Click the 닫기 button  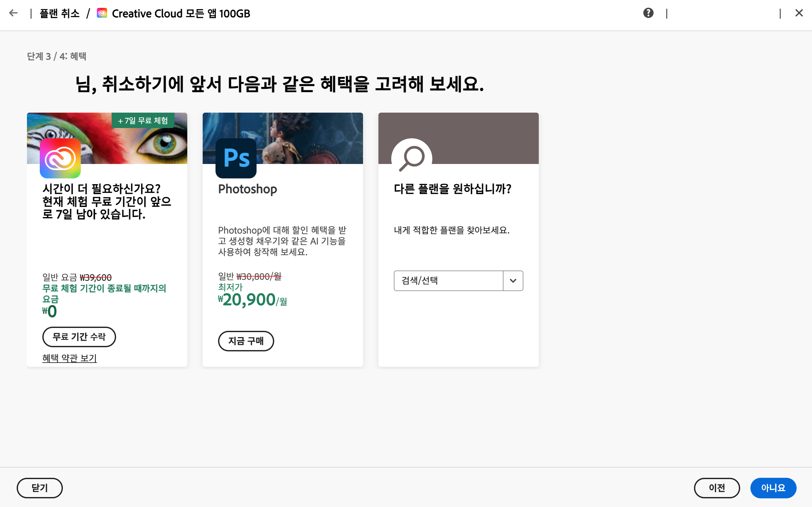pos(39,488)
